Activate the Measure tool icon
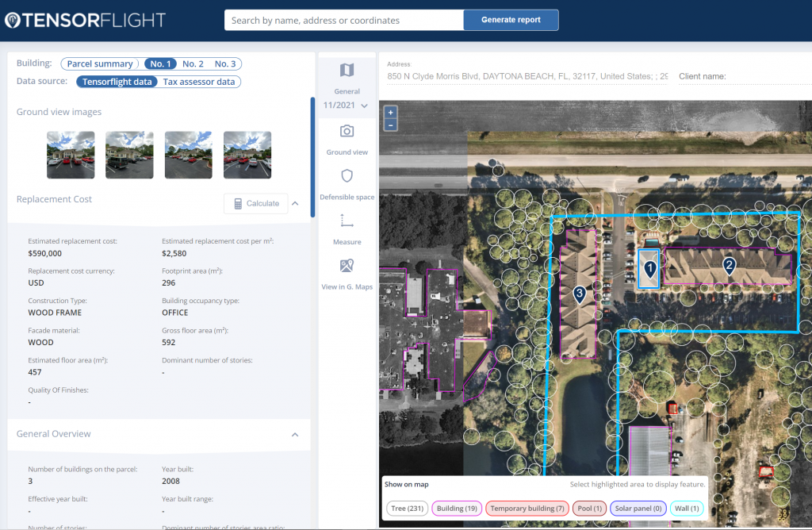Screen dimensions: 812x530 [x=347, y=221]
